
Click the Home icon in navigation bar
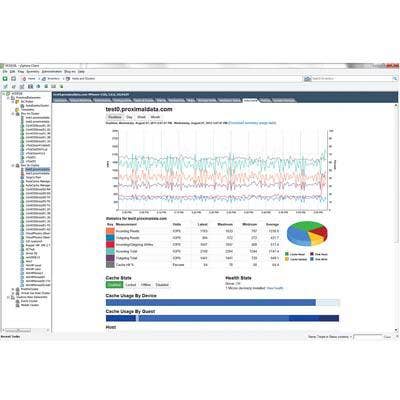click(24, 79)
